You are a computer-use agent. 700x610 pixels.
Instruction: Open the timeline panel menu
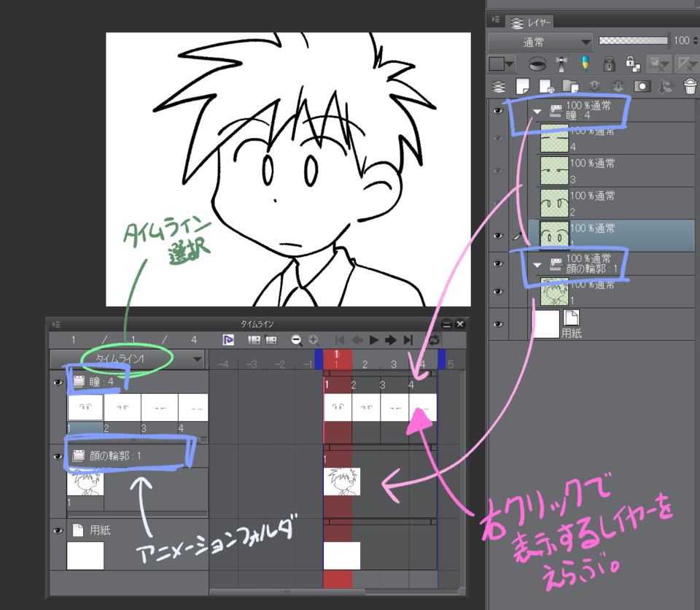pyautogui.click(x=55, y=324)
